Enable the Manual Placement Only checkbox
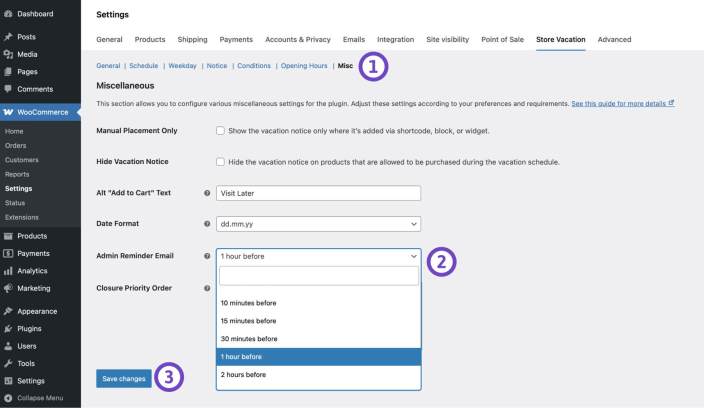Image resolution: width=704 pixels, height=408 pixels. tap(220, 131)
